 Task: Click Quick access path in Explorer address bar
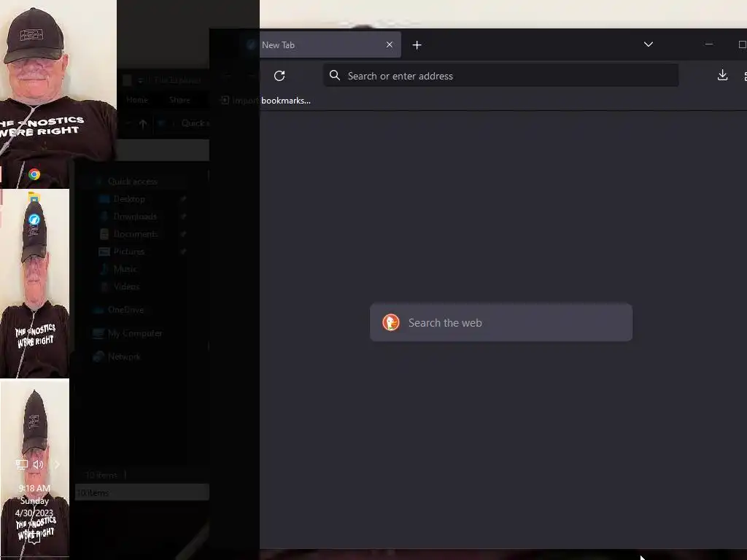195,123
